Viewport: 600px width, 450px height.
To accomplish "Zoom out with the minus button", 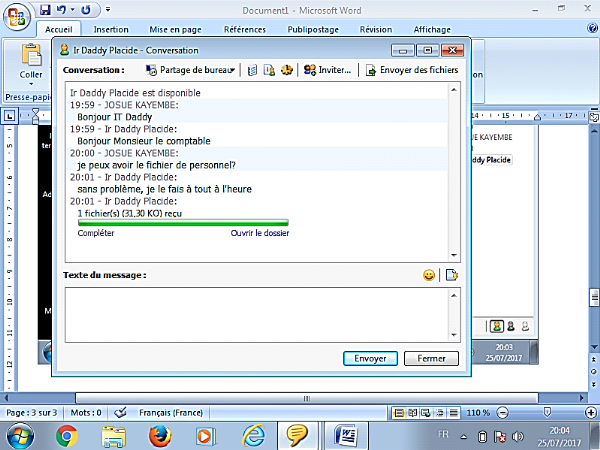I will [502, 413].
